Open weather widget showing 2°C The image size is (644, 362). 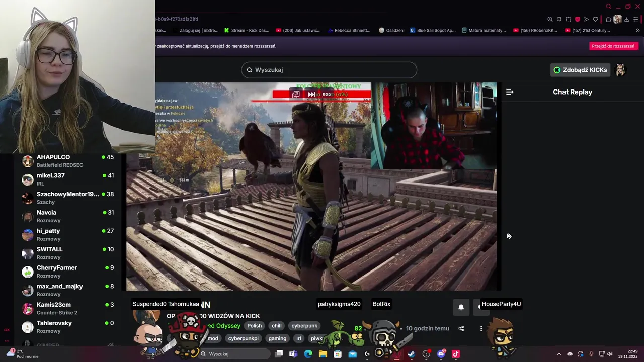click(x=23, y=353)
